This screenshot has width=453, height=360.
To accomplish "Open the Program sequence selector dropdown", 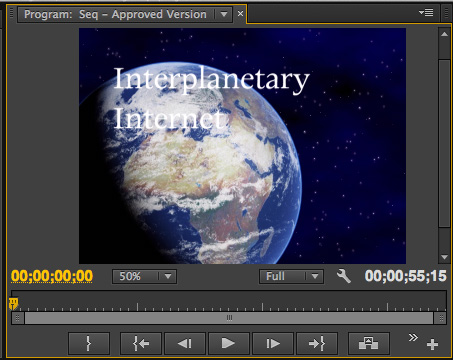I will pos(224,14).
